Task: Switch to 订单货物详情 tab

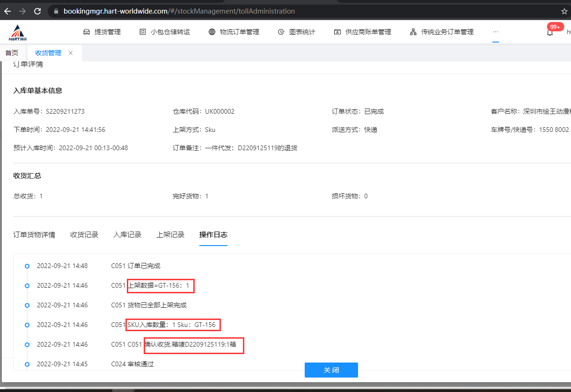Action: [34, 235]
